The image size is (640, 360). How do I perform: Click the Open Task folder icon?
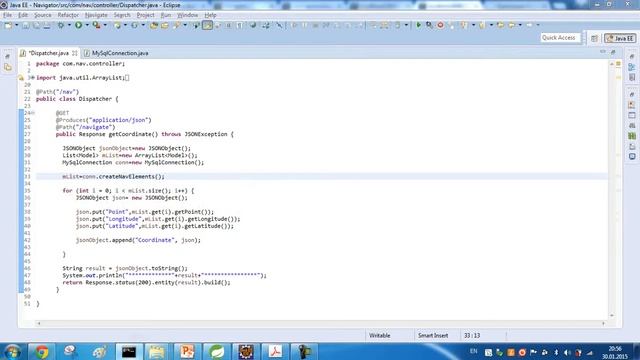(164, 25)
